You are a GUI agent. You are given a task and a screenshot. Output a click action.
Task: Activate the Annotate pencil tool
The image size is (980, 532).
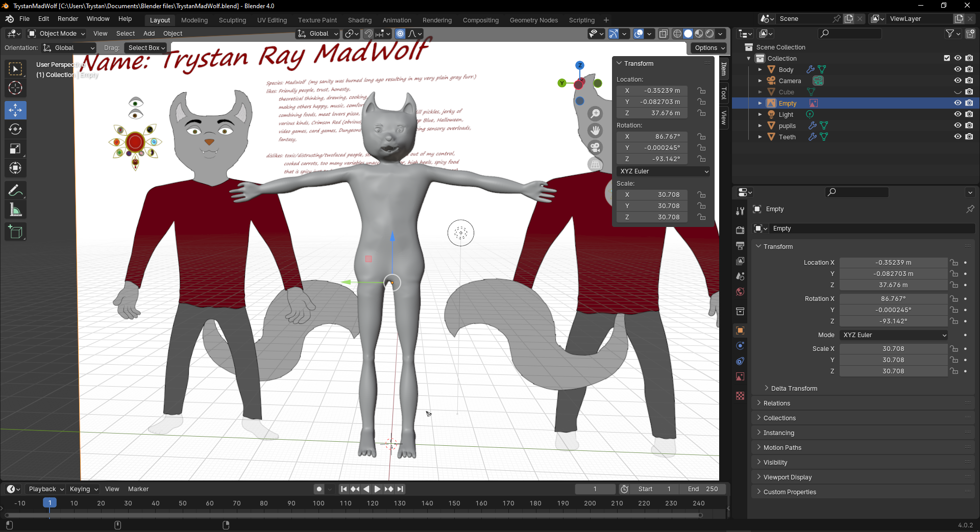tap(15, 191)
